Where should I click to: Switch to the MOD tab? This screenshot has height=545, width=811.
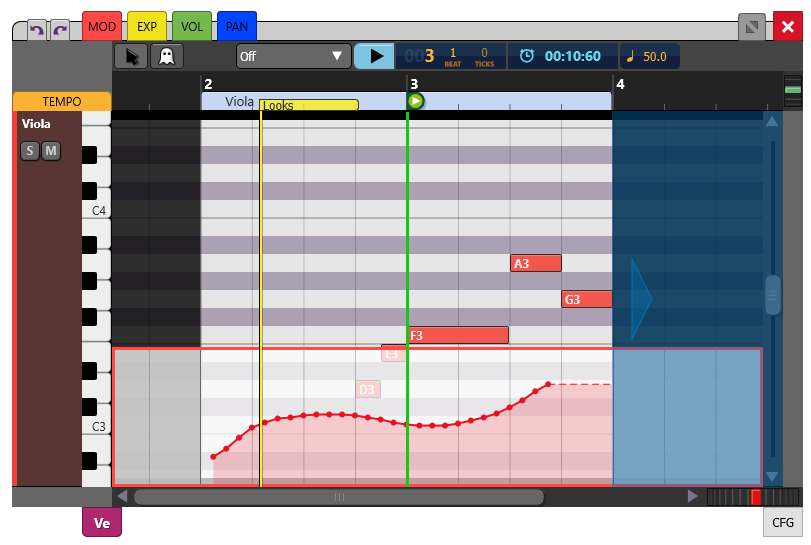[102, 26]
